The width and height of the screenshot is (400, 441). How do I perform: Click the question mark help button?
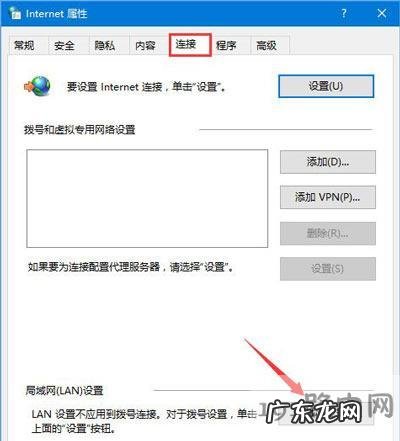[344, 13]
